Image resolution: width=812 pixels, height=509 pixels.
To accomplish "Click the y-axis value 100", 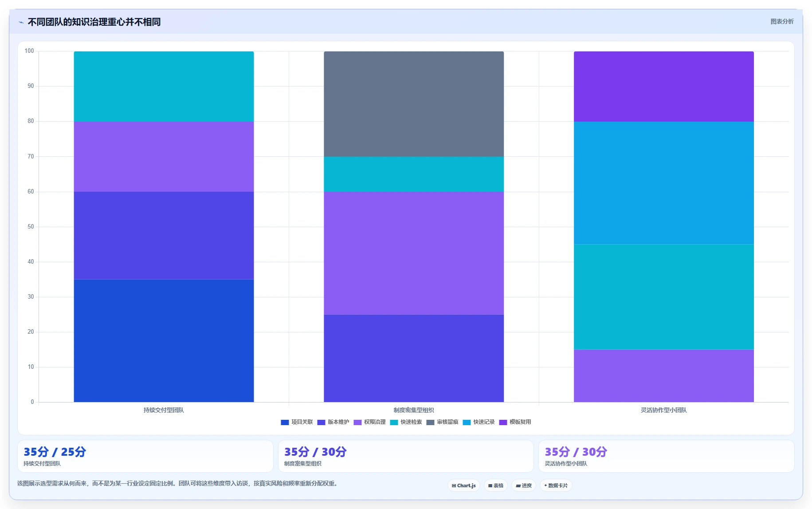I will [x=29, y=51].
